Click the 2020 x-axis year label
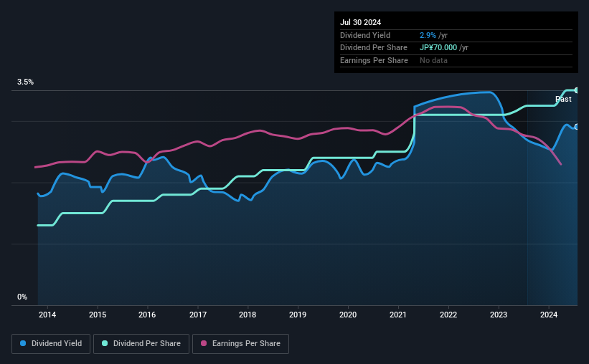This screenshot has height=364, width=589. 348,315
